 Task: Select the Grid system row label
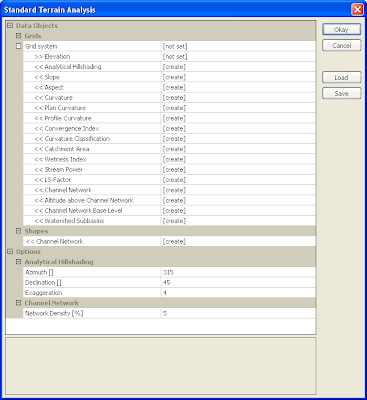point(41,46)
